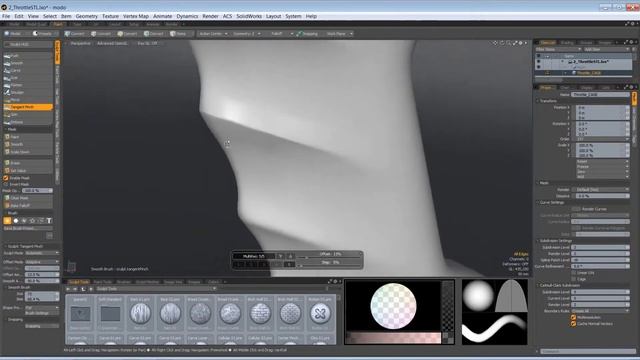Toggle the Render Curve checkbox
The height and width of the screenshot is (360, 640).
(576, 209)
